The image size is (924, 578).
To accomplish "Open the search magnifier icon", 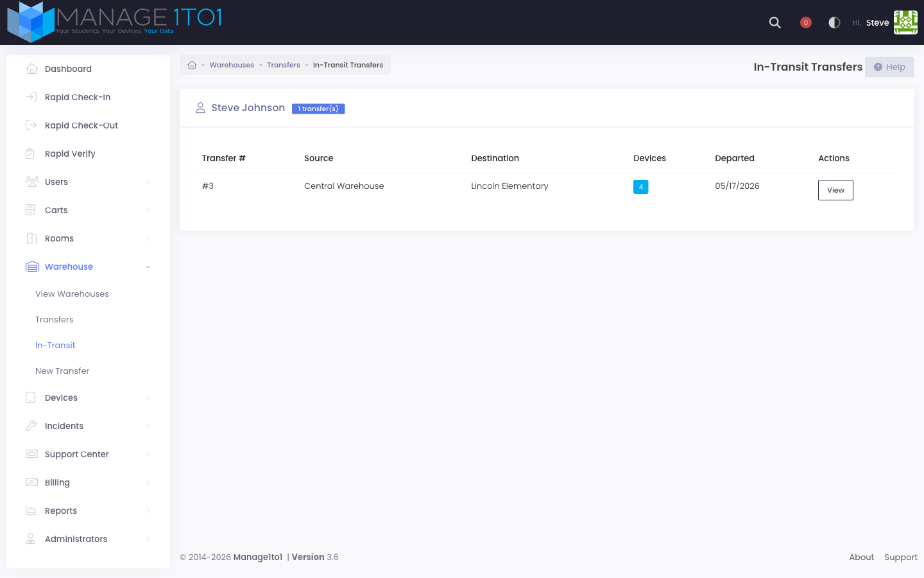I will pyautogui.click(x=775, y=22).
